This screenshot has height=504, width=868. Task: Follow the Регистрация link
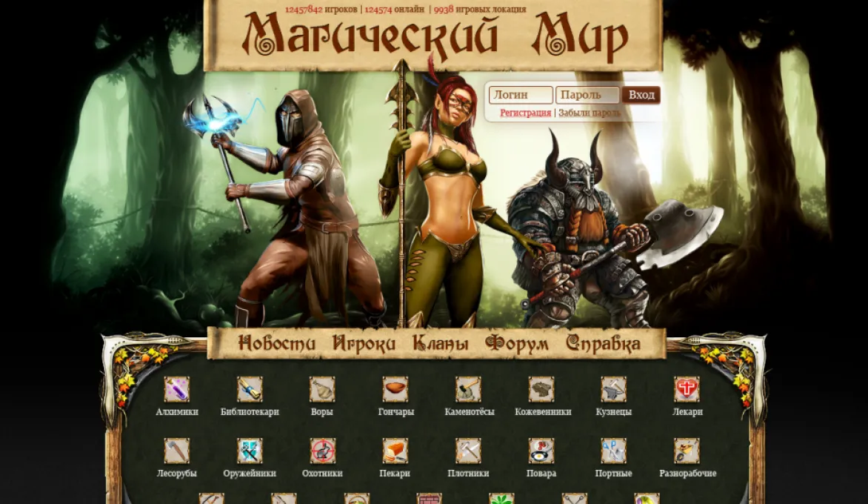525,113
